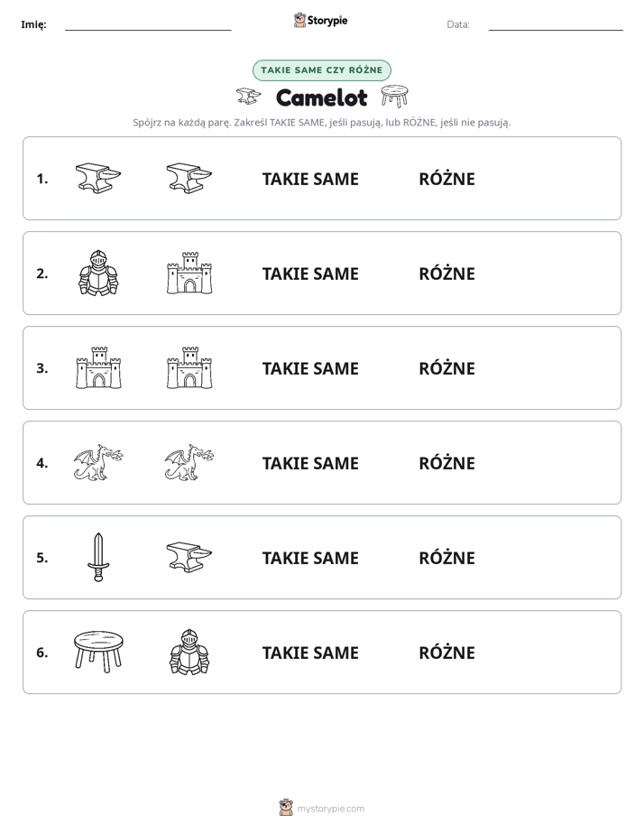Image resolution: width=644 pixels, height=834 pixels.
Task: Click the Storypie logo at top
Action: [x=321, y=20]
